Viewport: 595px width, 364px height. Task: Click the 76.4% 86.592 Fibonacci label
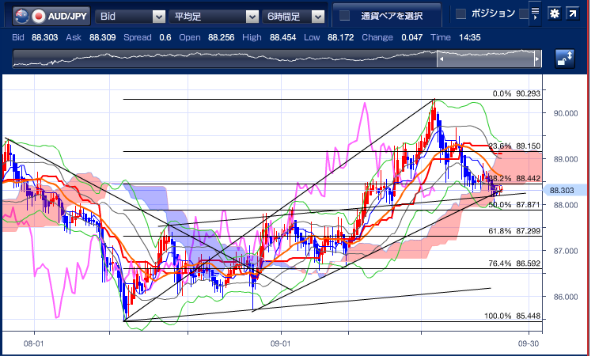pos(514,263)
